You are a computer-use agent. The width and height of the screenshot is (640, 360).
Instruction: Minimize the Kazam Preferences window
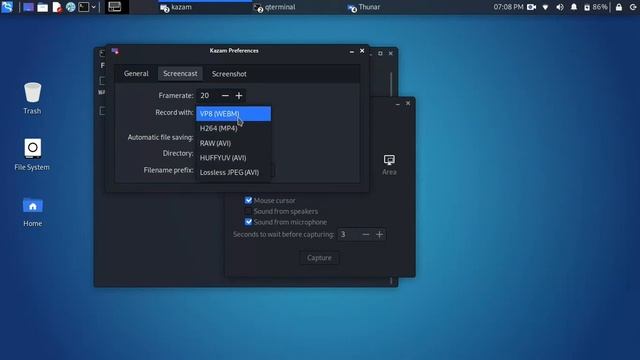click(x=351, y=51)
